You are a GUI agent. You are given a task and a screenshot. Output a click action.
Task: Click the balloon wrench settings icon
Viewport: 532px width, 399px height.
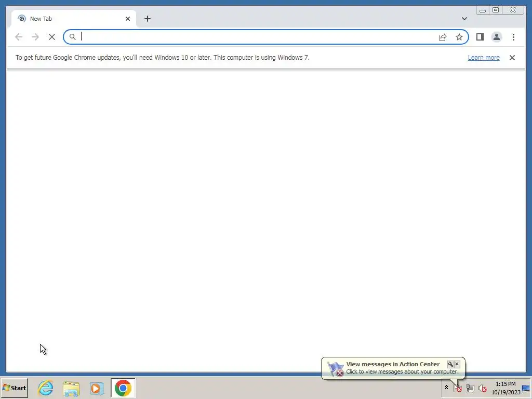(x=450, y=364)
